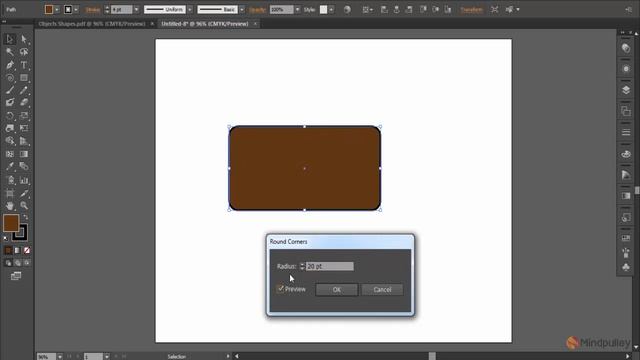Reset to default fill and stroke
The height and width of the screenshot is (360, 640).
tap(6, 238)
